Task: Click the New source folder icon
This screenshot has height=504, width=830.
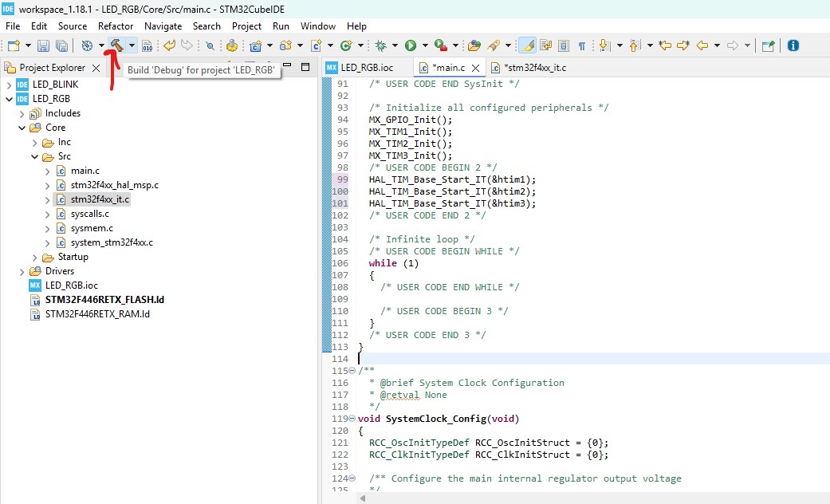Action: click(x=286, y=45)
